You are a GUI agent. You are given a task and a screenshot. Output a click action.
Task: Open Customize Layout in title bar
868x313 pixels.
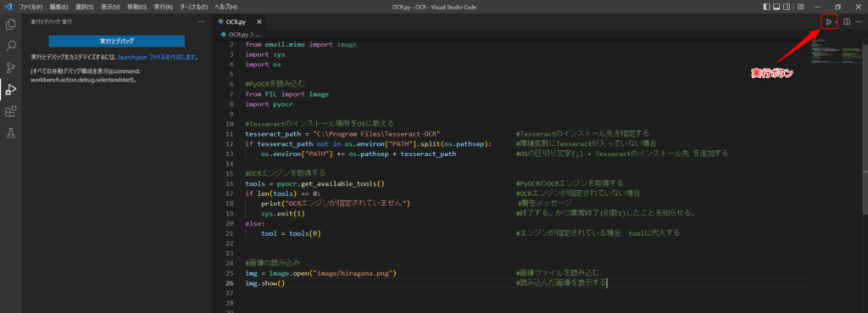[800, 7]
